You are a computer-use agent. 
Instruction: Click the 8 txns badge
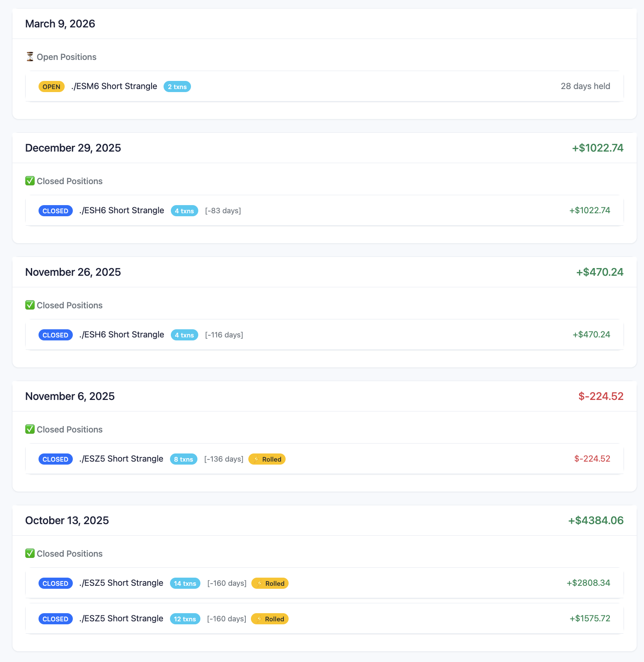[184, 459]
